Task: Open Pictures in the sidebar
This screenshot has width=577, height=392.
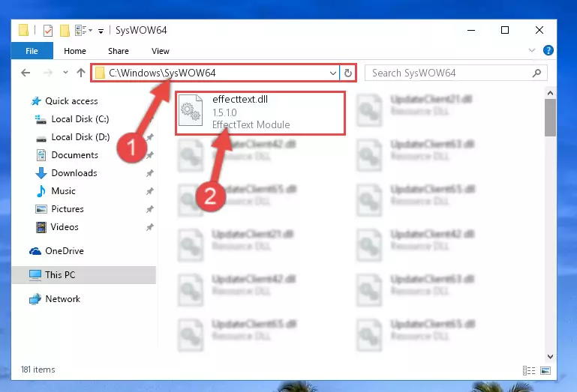Action: coord(68,209)
